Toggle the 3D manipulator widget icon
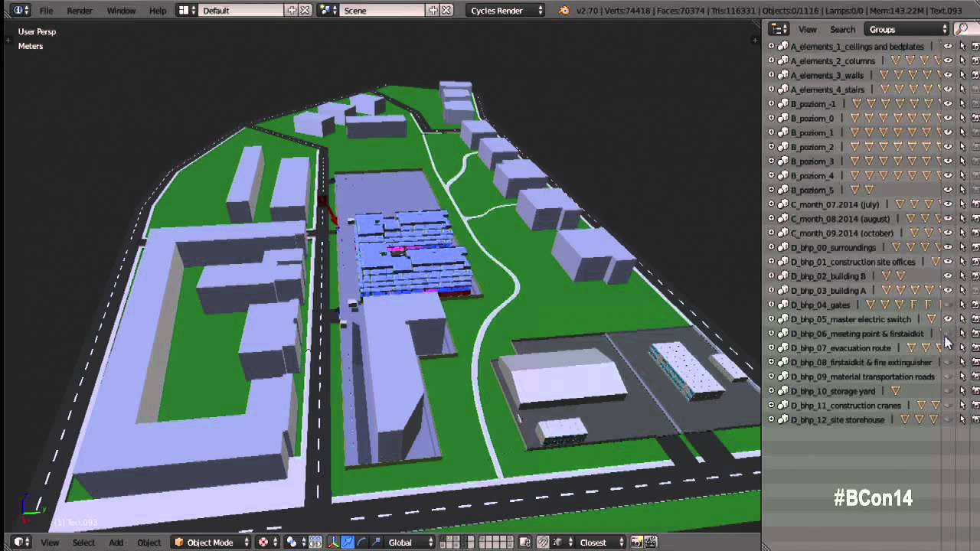The height and width of the screenshot is (551, 980). 333,542
